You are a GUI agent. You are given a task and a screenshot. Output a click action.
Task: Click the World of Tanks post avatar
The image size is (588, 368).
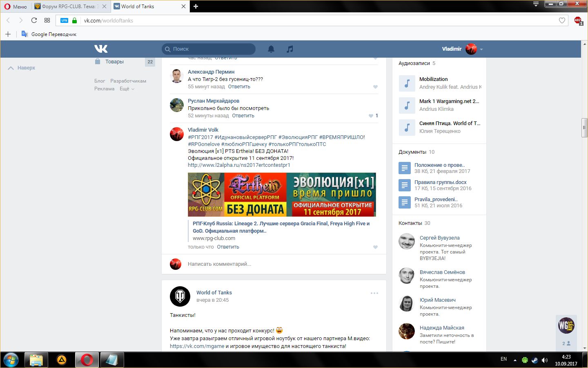click(180, 296)
